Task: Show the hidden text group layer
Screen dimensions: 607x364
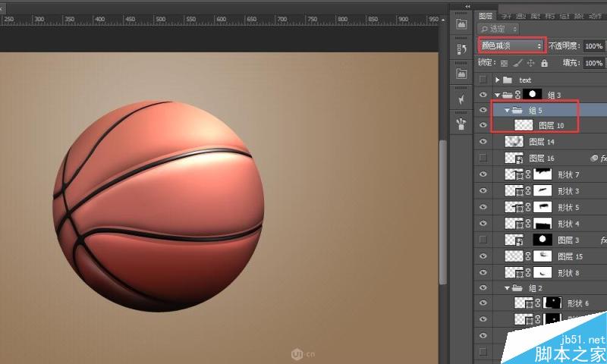Action: [483, 80]
